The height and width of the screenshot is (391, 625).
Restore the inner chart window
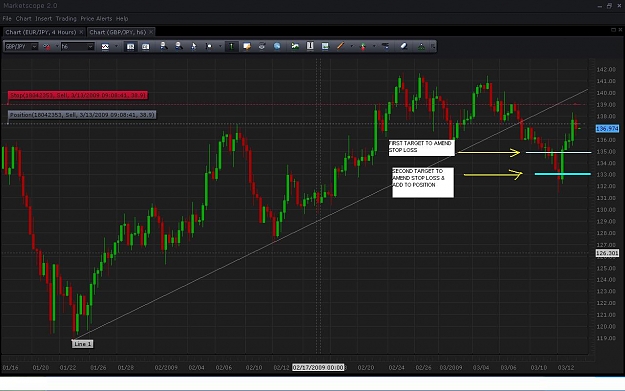click(613, 30)
